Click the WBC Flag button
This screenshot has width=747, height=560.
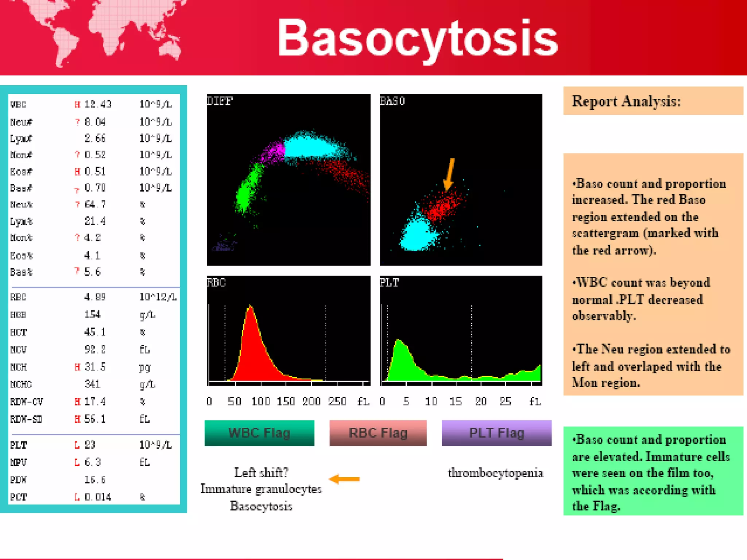(x=259, y=433)
